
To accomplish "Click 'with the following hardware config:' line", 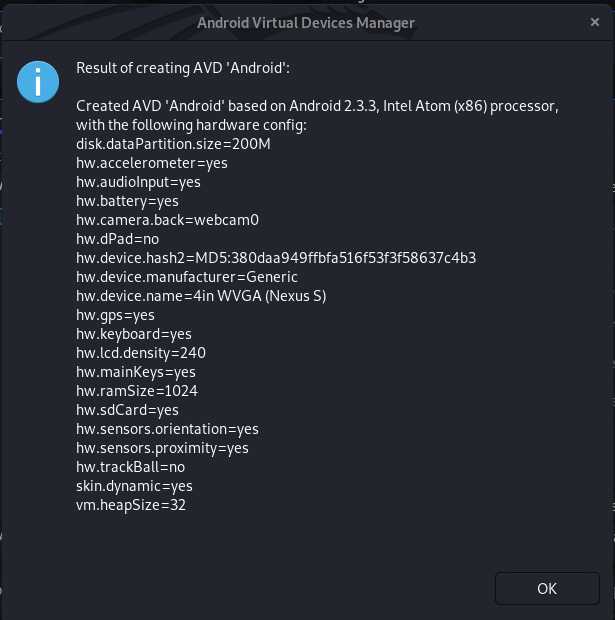I will pyautogui.click(x=191, y=125).
